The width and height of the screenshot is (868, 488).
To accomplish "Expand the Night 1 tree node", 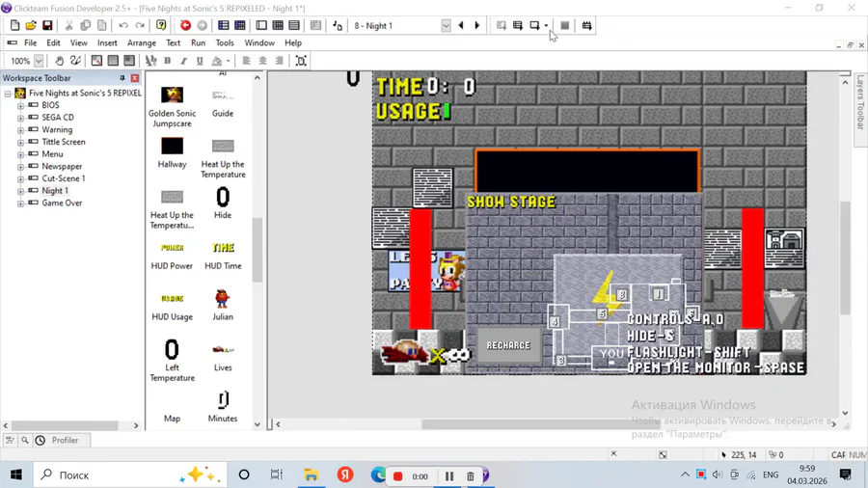I will point(20,191).
